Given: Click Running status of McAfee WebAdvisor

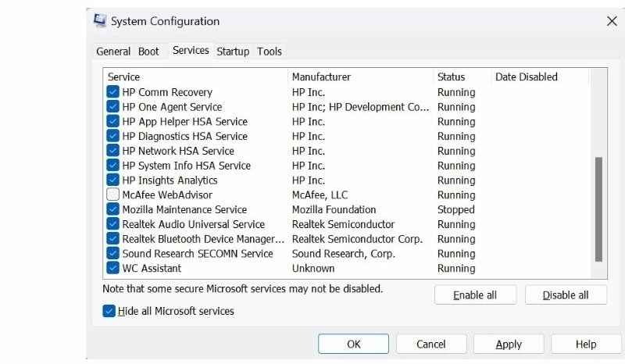Looking at the screenshot, I should 456,195.
